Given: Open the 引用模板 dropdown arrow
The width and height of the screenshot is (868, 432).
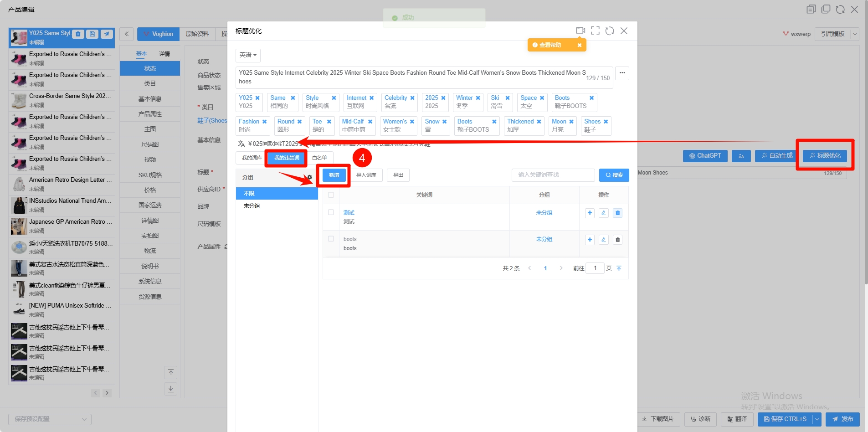Looking at the screenshot, I should (855, 34).
